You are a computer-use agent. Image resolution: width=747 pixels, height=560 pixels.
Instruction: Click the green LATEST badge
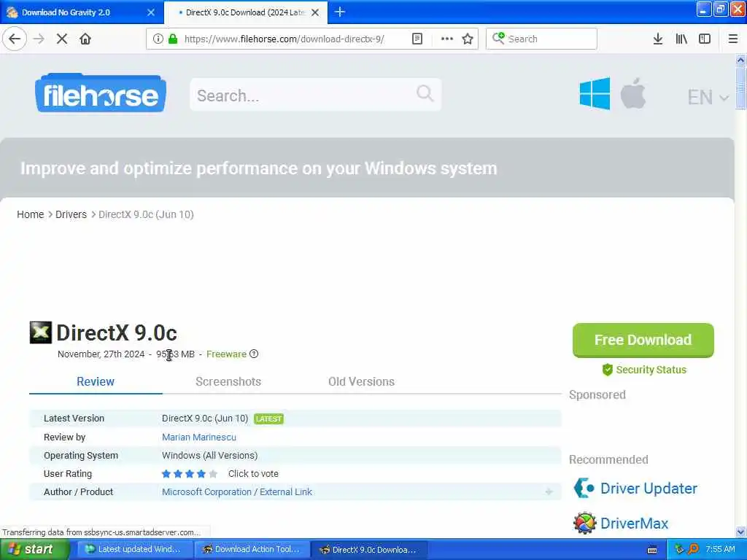pyautogui.click(x=268, y=419)
